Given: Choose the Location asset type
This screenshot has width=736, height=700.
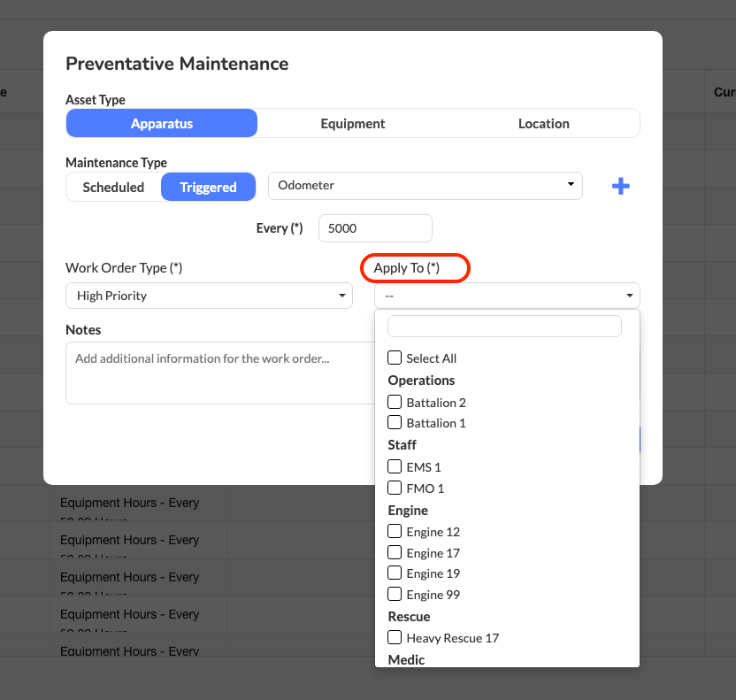Looking at the screenshot, I should [x=543, y=124].
